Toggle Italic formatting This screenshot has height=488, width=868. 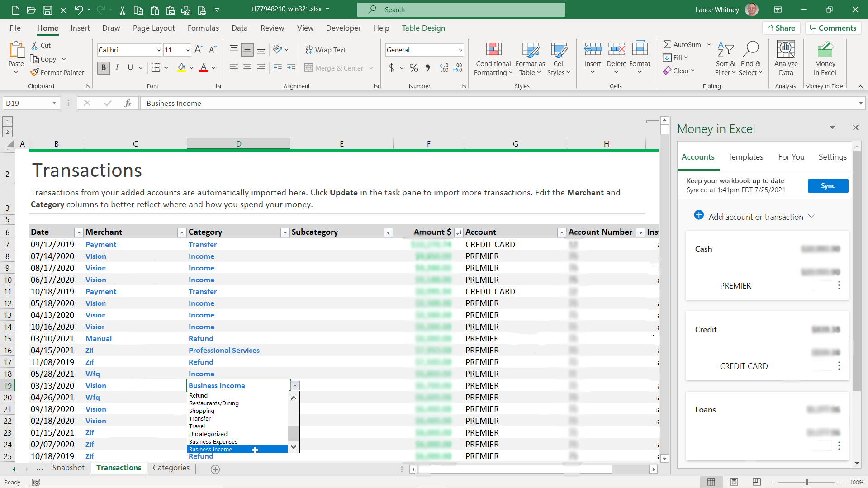117,68
